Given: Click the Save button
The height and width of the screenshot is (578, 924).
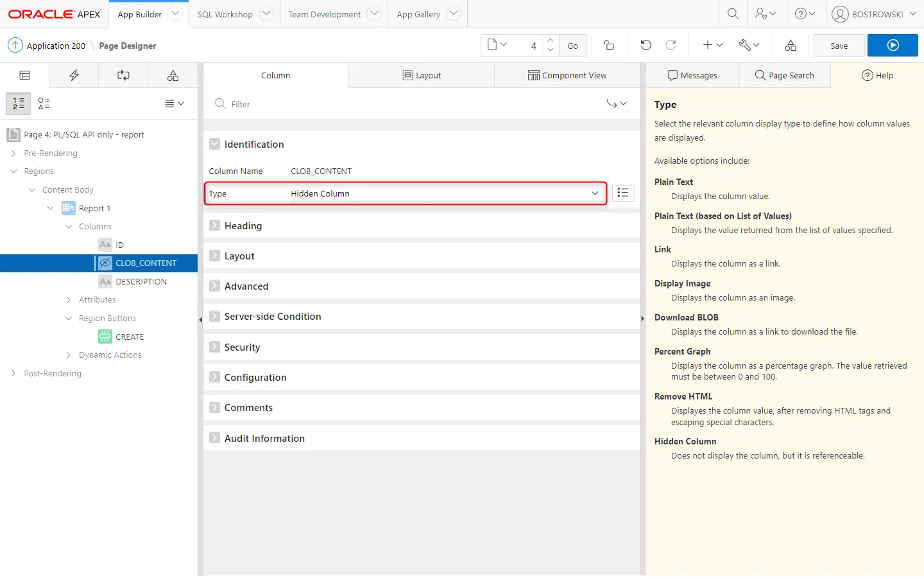Looking at the screenshot, I should coord(839,46).
